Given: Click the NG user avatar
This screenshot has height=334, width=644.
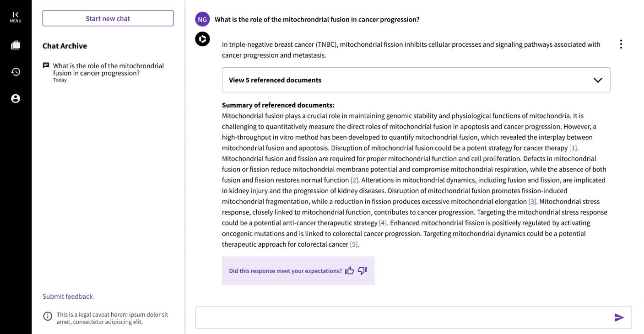Looking at the screenshot, I should coord(202,19).
